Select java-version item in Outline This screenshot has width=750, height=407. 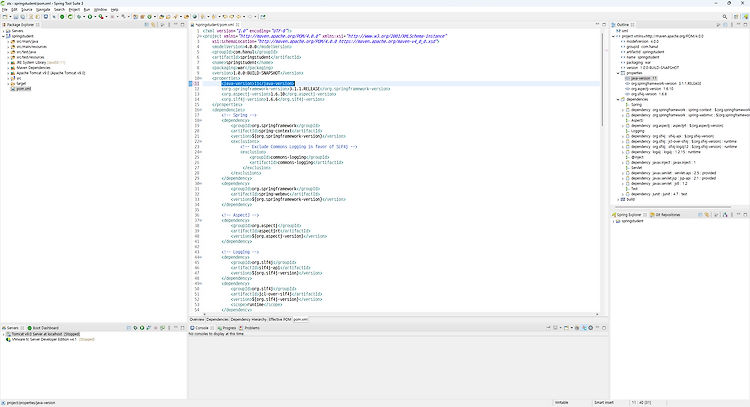pos(641,78)
